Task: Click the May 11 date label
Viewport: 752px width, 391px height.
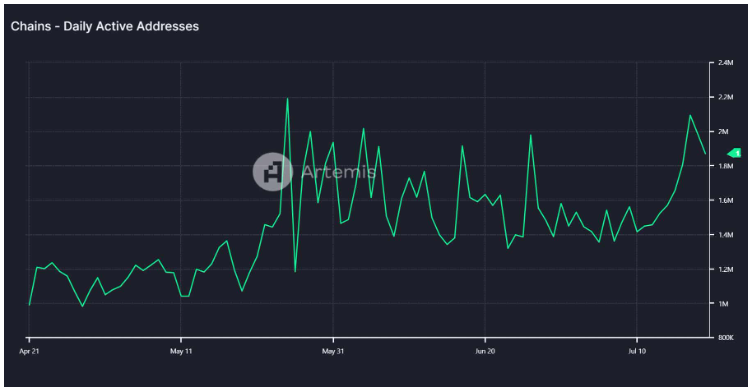Action: [181, 351]
